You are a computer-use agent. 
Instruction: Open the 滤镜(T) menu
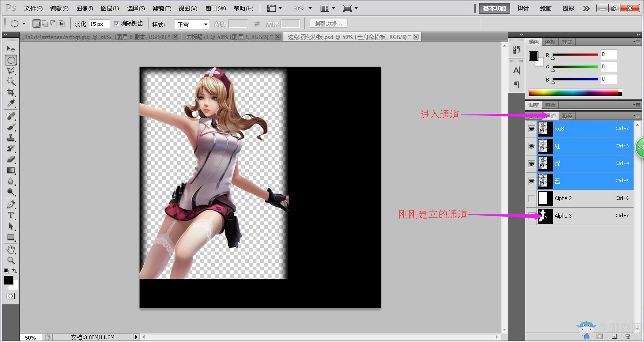coord(162,8)
